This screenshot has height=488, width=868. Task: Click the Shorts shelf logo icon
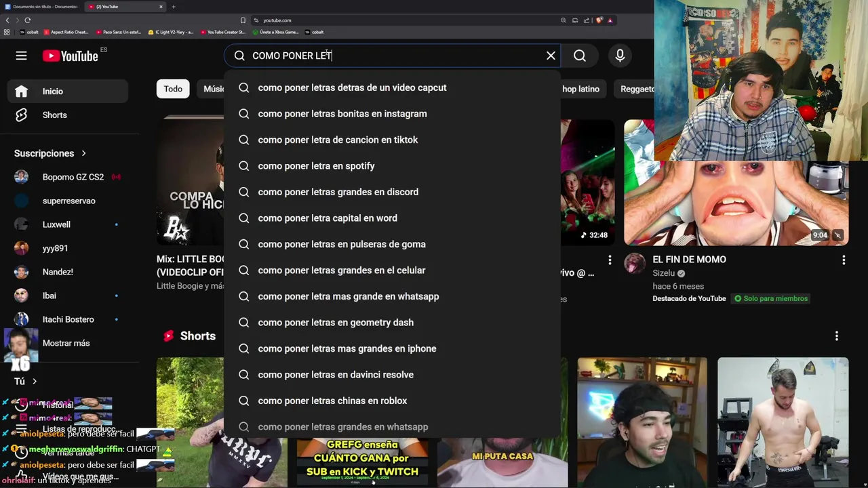point(169,336)
